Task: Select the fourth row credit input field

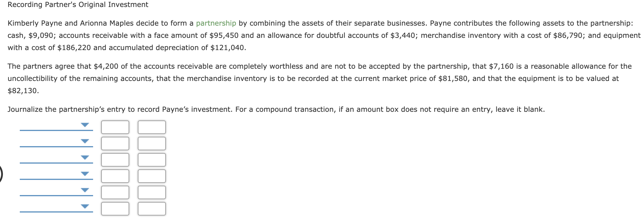Action: click(151, 176)
